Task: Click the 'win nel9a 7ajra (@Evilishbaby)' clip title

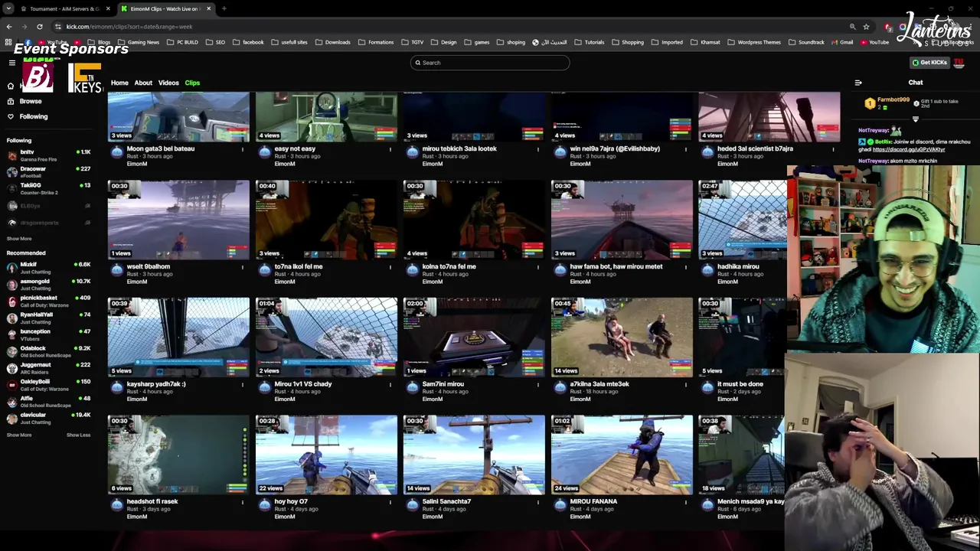Action: (x=615, y=149)
